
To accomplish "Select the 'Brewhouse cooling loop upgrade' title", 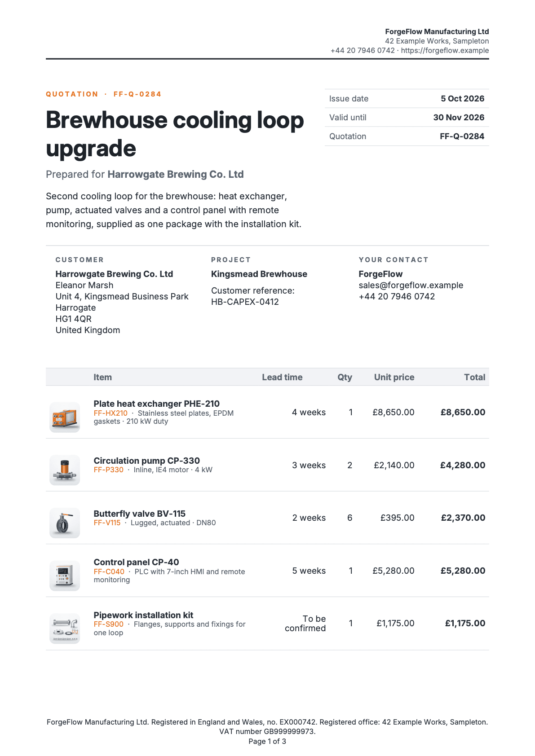I will (175, 134).
